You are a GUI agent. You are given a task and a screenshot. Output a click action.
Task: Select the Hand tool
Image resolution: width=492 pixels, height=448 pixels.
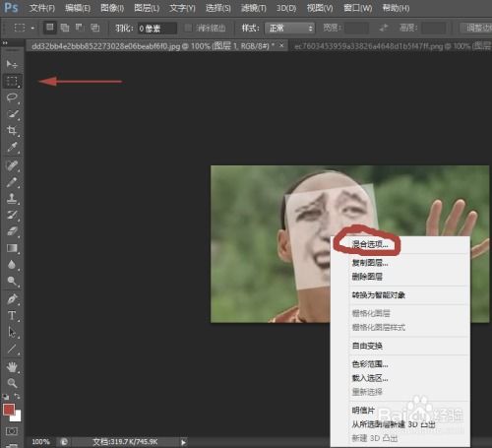(x=12, y=367)
